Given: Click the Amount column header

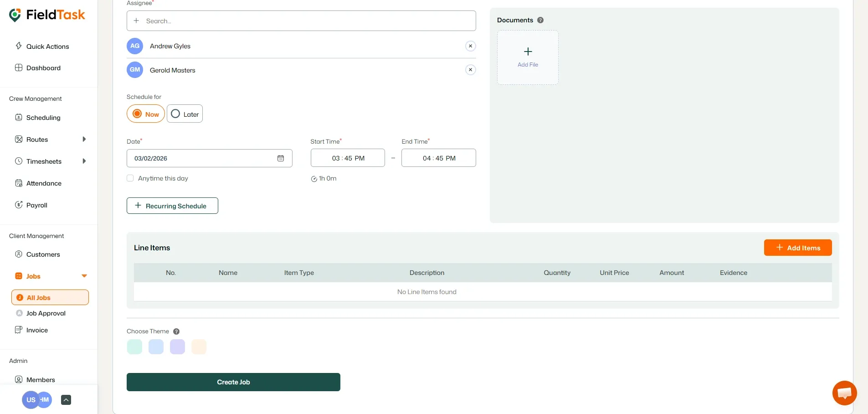Looking at the screenshot, I should coord(672,273).
